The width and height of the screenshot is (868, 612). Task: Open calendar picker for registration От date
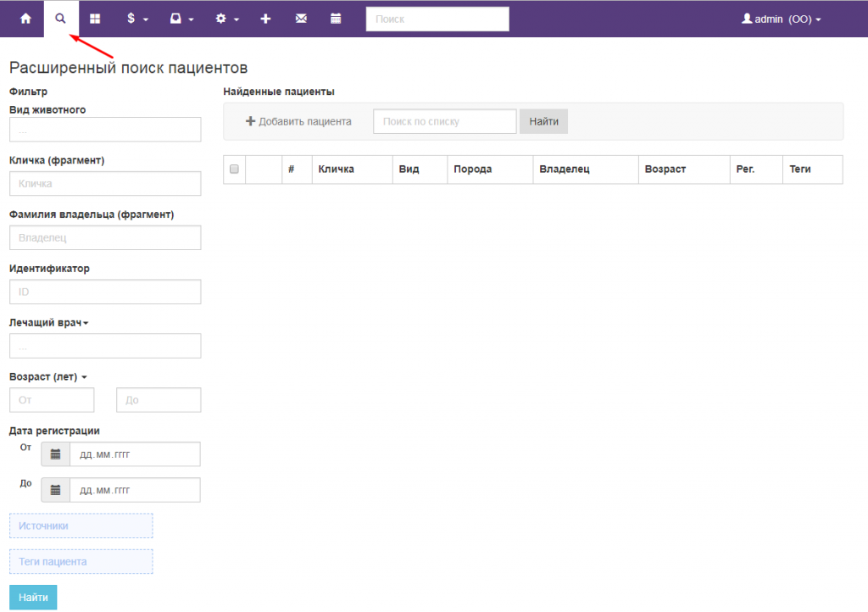pos(55,454)
